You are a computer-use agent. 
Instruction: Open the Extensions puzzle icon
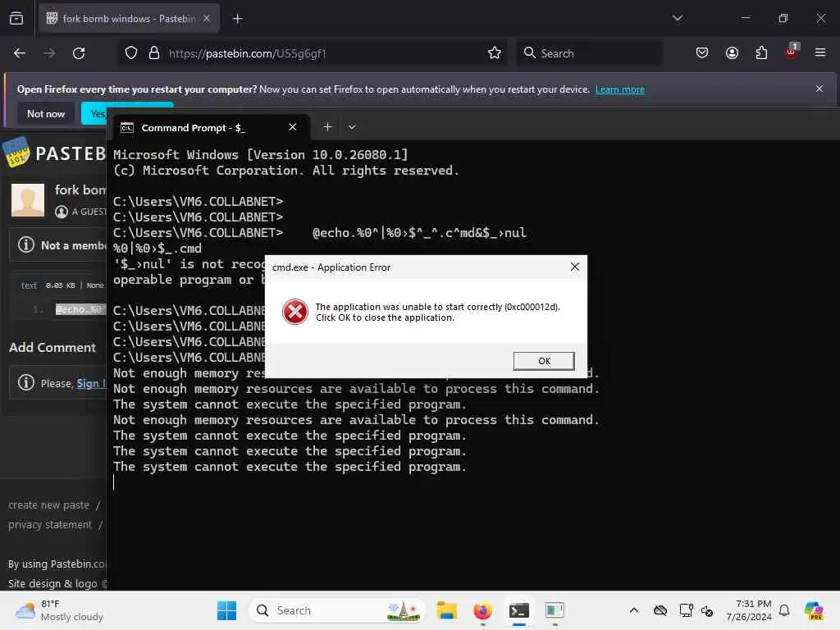[x=761, y=53]
